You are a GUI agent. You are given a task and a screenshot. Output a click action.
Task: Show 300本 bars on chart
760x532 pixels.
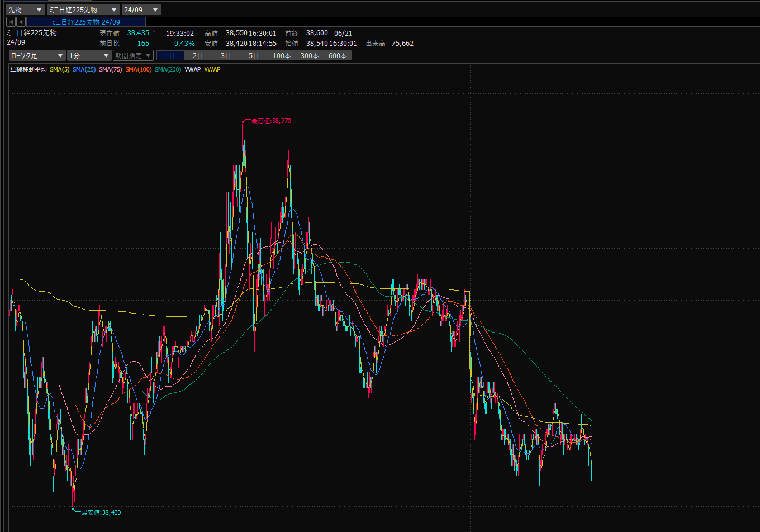pyautogui.click(x=310, y=55)
